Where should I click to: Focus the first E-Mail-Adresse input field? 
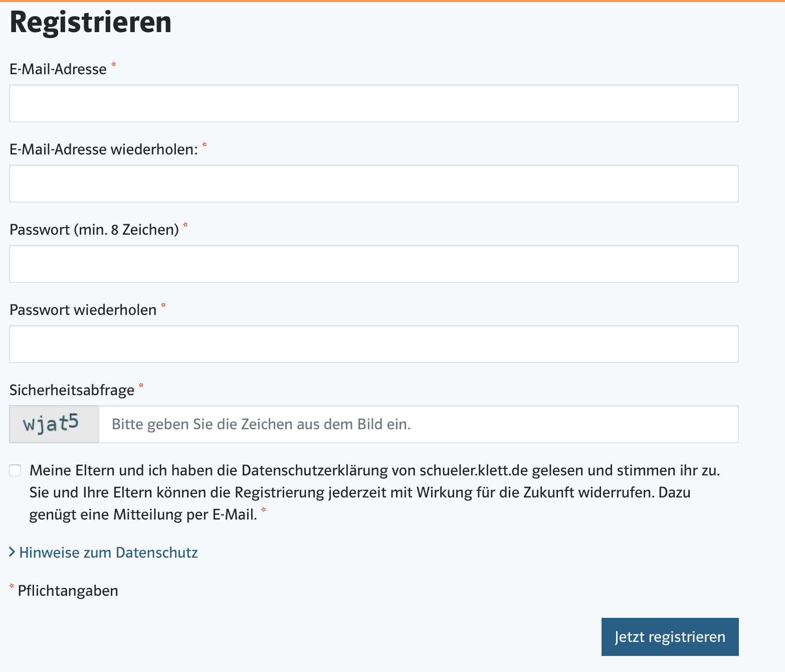point(373,103)
